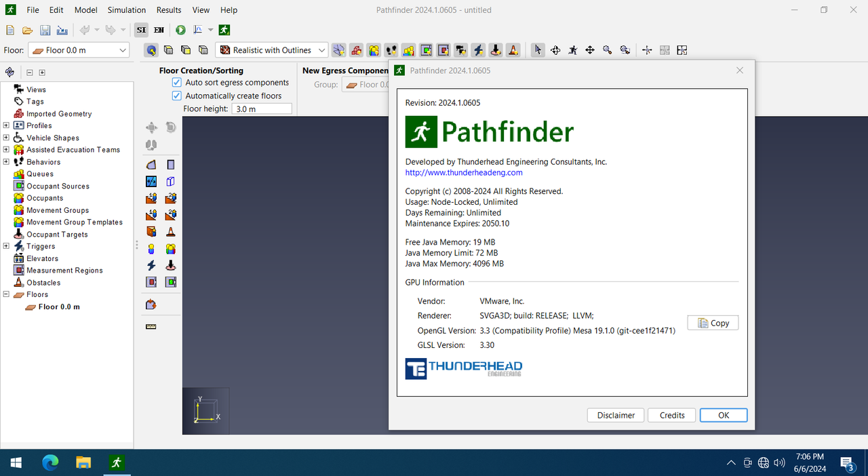Open the Results menu

click(169, 10)
